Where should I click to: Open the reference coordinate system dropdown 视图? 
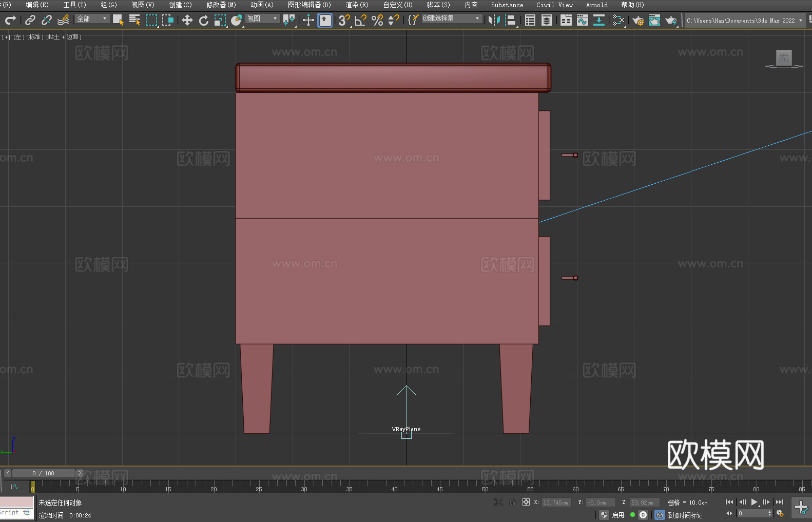point(263,18)
